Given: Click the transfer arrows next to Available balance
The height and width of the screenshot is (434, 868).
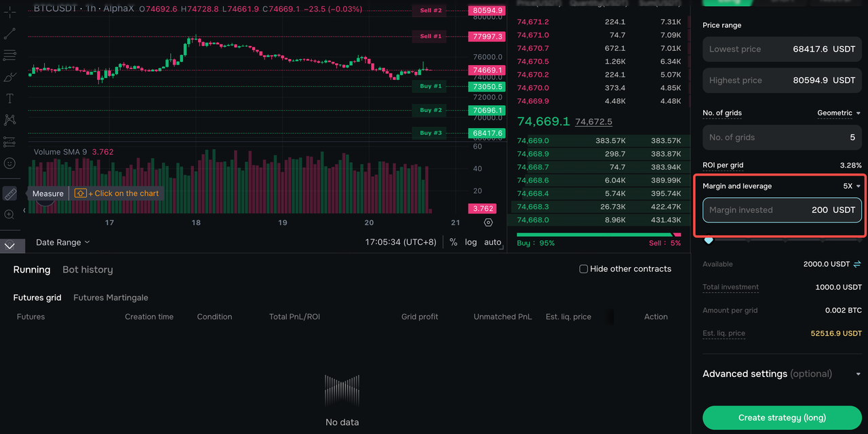Looking at the screenshot, I should point(857,264).
